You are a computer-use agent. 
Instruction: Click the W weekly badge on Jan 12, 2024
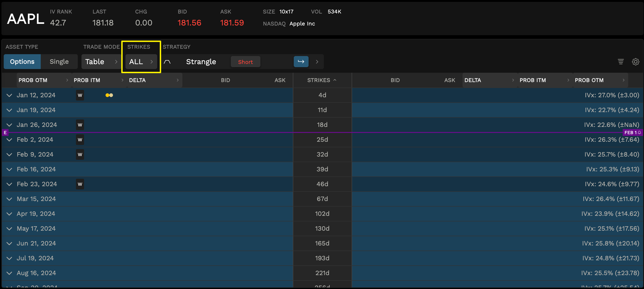click(80, 95)
